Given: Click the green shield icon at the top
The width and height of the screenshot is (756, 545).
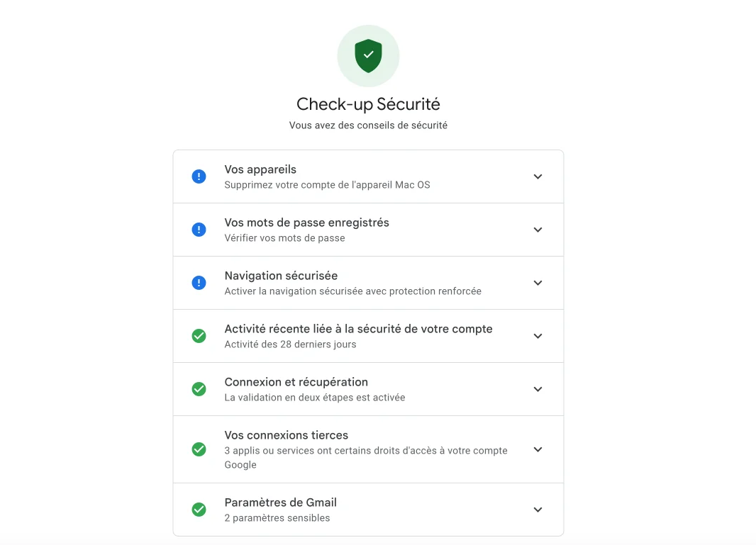Looking at the screenshot, I should [x=368, y=55].
